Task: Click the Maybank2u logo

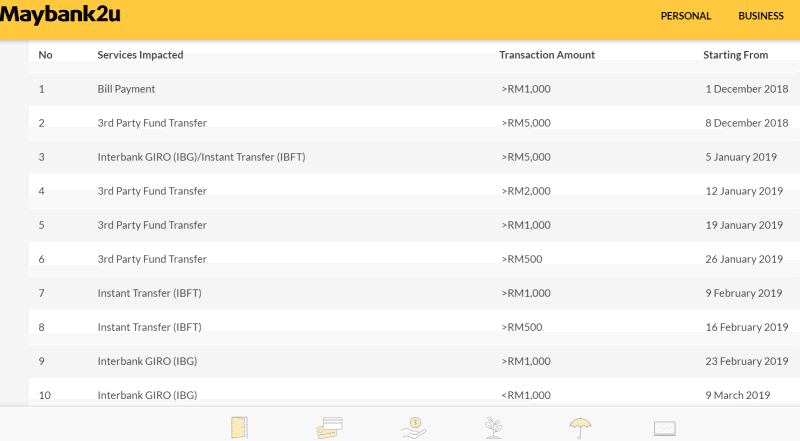Action: pos(60,14)
